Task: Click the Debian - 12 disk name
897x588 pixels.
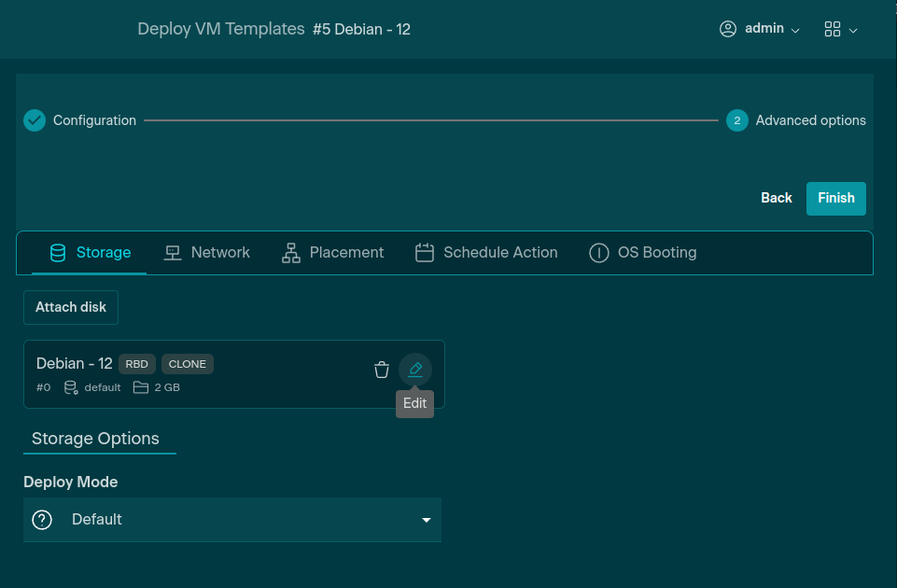Action: point(75,364)
